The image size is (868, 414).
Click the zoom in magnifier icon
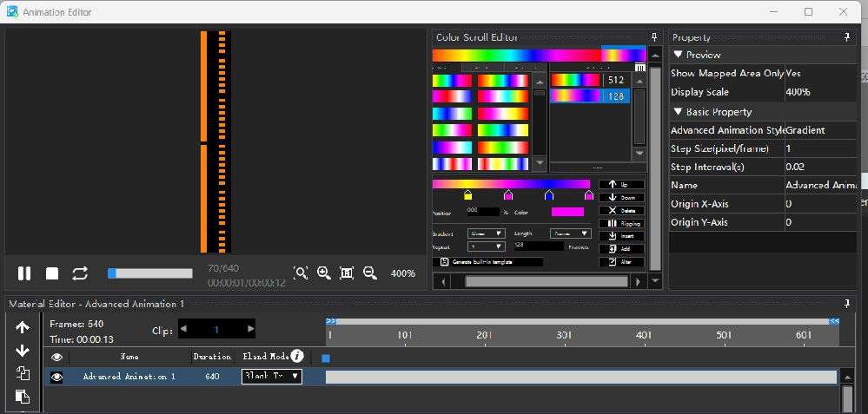pos(324,273)
